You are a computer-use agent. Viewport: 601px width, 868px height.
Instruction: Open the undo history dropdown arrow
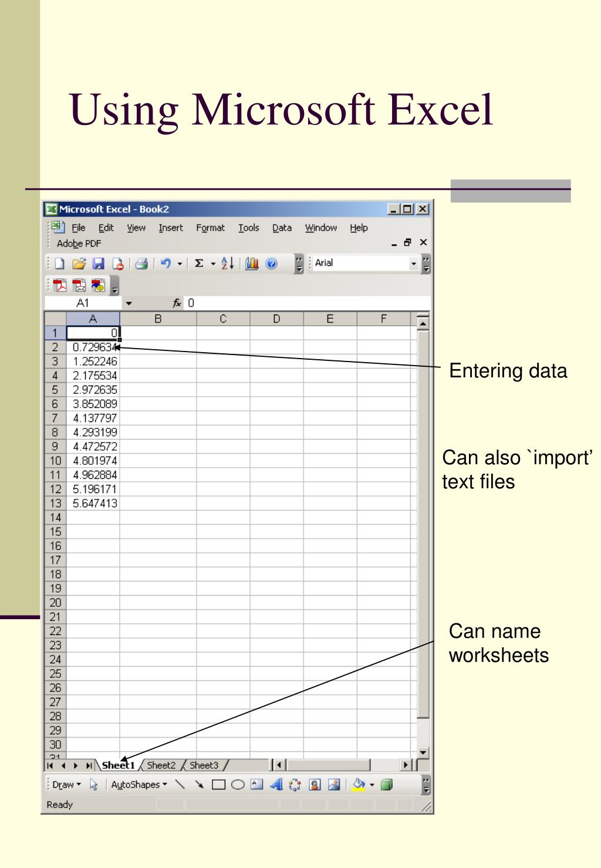[x=180, y=264]
